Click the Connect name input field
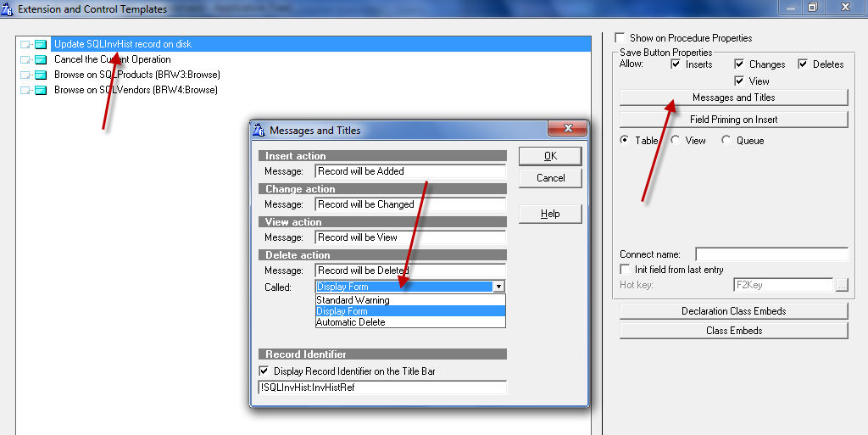Screen dimensions: 868x435 (771, 254)
